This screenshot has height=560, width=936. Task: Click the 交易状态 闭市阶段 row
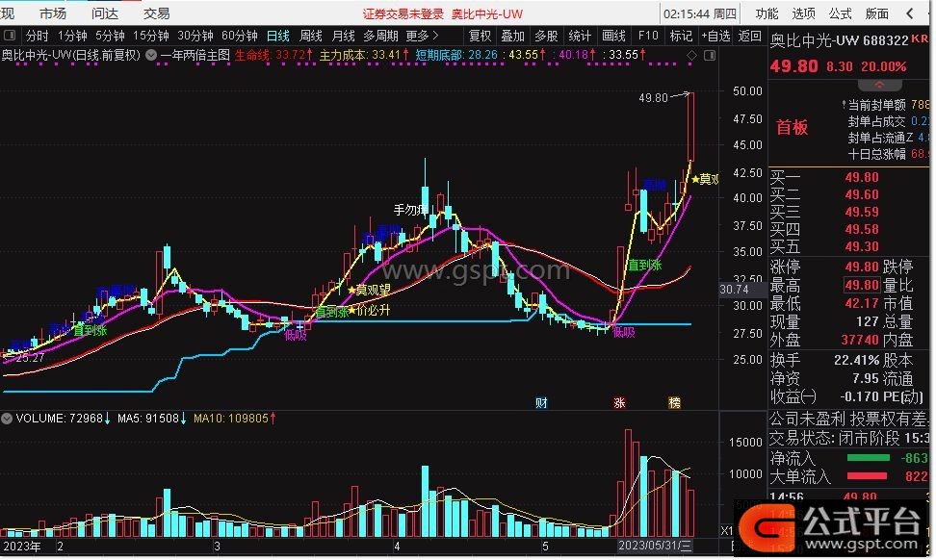pos(848,439)
